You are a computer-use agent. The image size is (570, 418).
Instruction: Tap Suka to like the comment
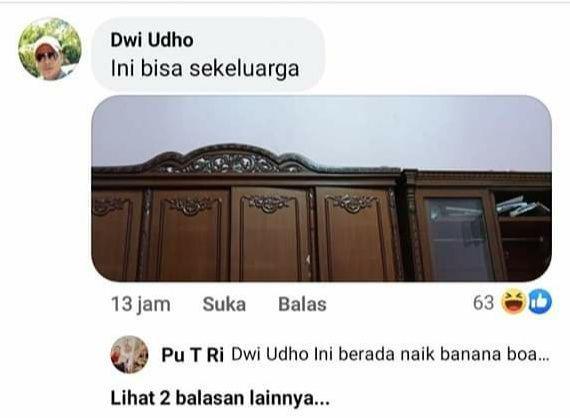(x=224, y=304)
